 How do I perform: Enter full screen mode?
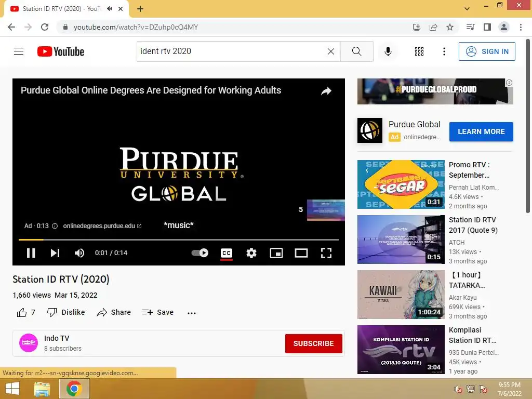(326, 253)
